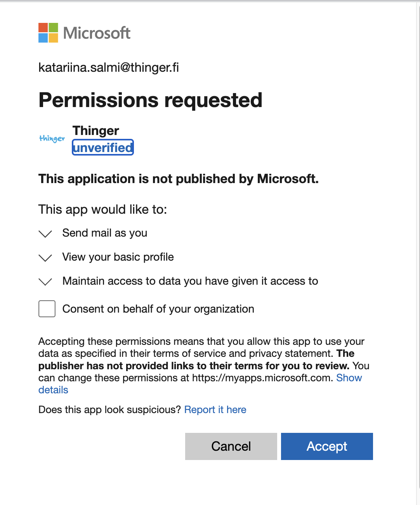This screenshot has height=505, width=420.
Task: Click the Does this app look suspicious text
Action: click(x=110, y=410)
